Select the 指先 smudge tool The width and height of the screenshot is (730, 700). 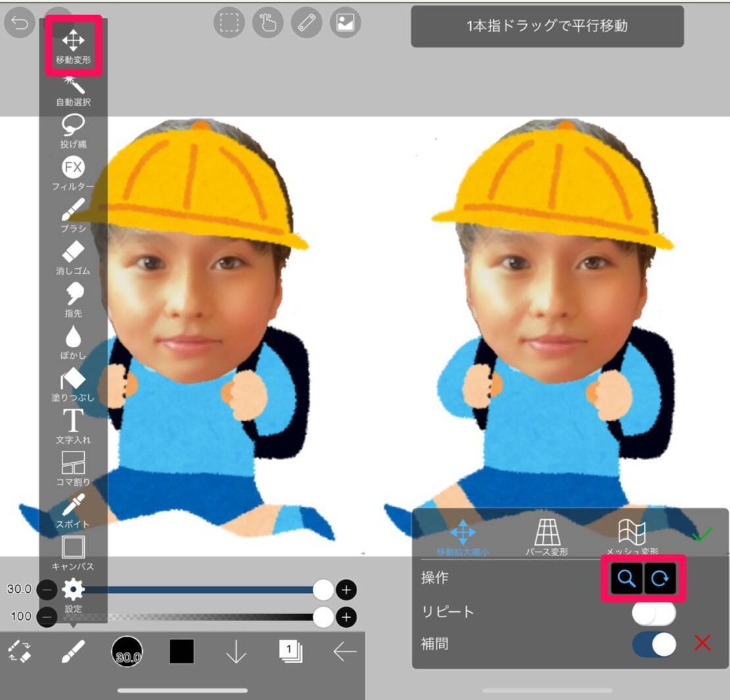[x=73, y=300]
